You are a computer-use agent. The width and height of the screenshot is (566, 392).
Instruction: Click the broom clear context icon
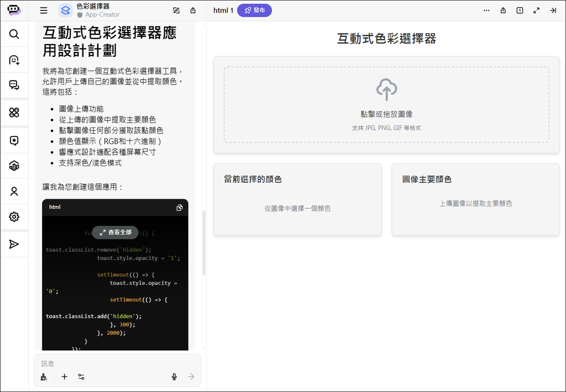(44, 377)
